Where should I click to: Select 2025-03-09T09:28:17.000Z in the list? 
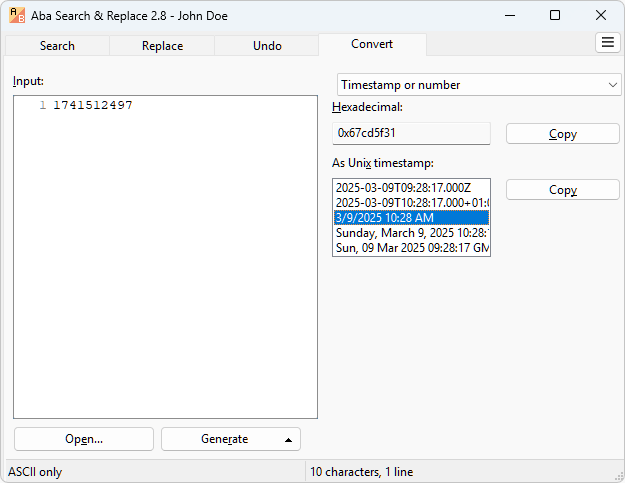pos(411,188)
